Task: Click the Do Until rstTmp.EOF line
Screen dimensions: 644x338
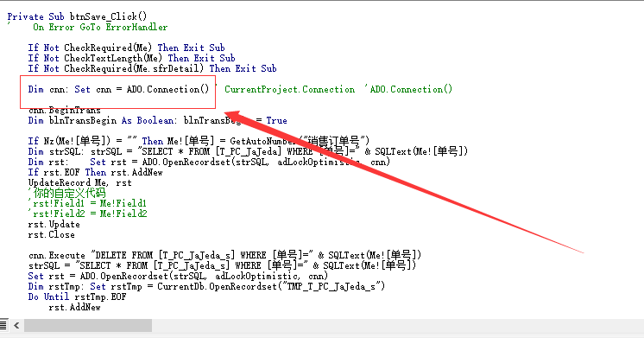Action: point(77,297)
